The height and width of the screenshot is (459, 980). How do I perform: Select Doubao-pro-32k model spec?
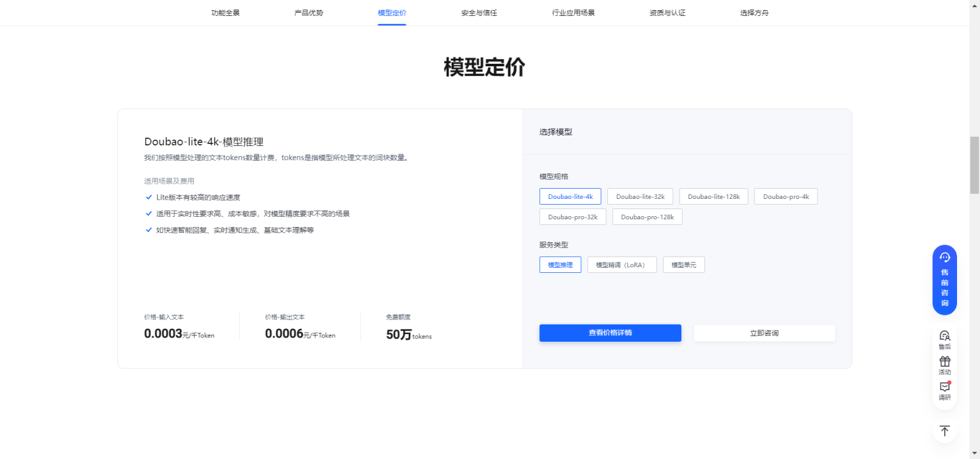tap(572, 217)
